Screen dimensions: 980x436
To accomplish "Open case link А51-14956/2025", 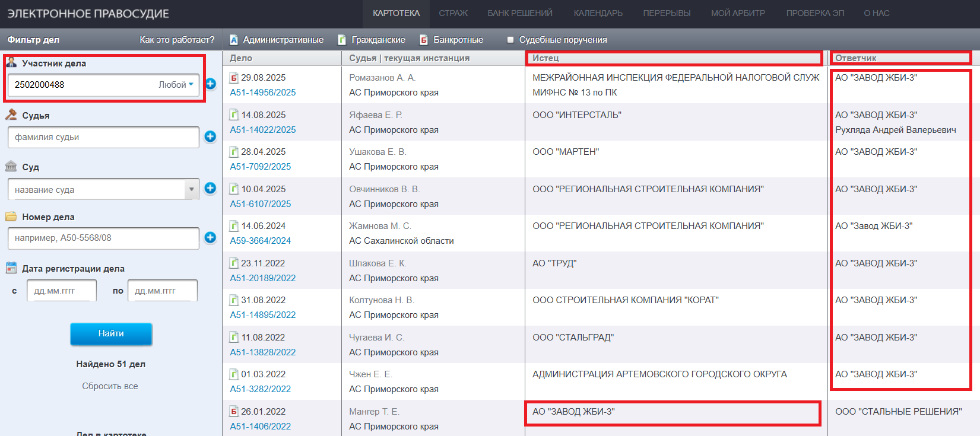I will click(x=262, y=93).
